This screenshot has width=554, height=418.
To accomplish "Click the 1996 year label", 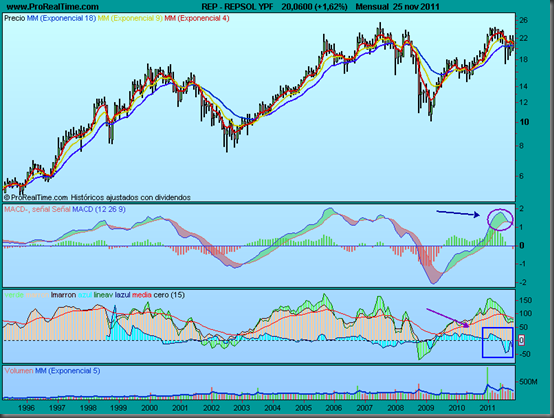I will [x=26, y=408].
